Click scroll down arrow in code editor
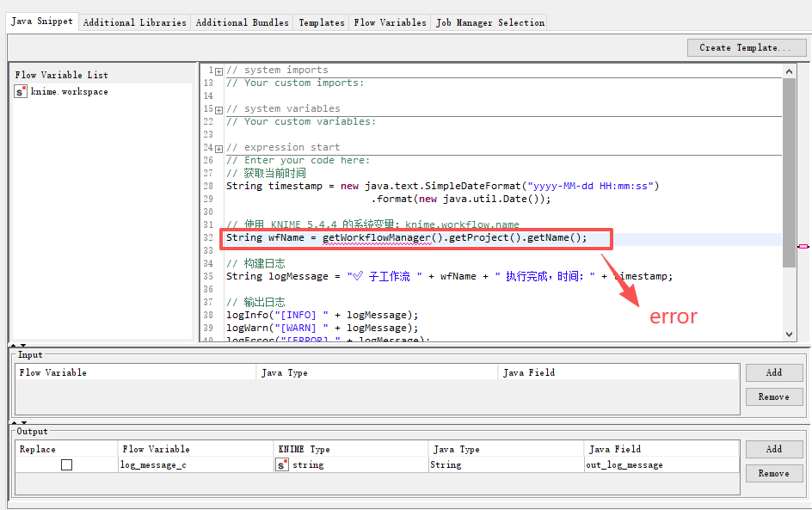This screenshot has width=812, height=510. pyautogui.click(x=790, y=335)
